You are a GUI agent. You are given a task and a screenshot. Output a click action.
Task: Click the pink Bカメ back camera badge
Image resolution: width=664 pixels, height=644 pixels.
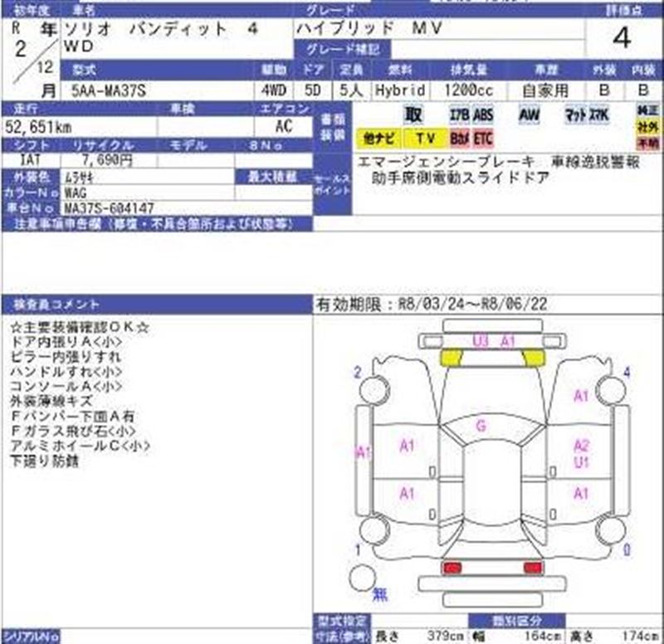[460, 139]
